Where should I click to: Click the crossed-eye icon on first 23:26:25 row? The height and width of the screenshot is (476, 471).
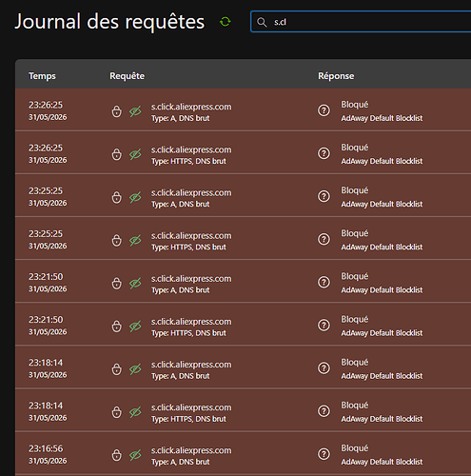(x=135, y=111)
